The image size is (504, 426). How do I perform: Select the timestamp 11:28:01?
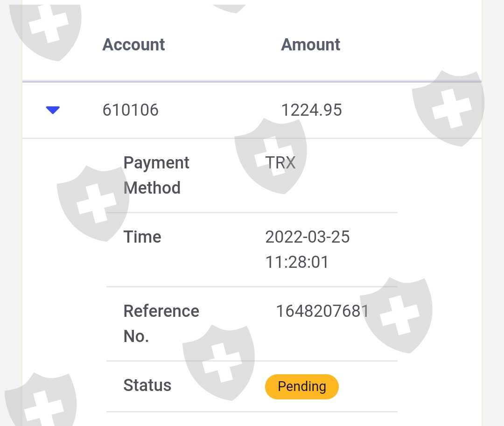[x=297, y=262]
